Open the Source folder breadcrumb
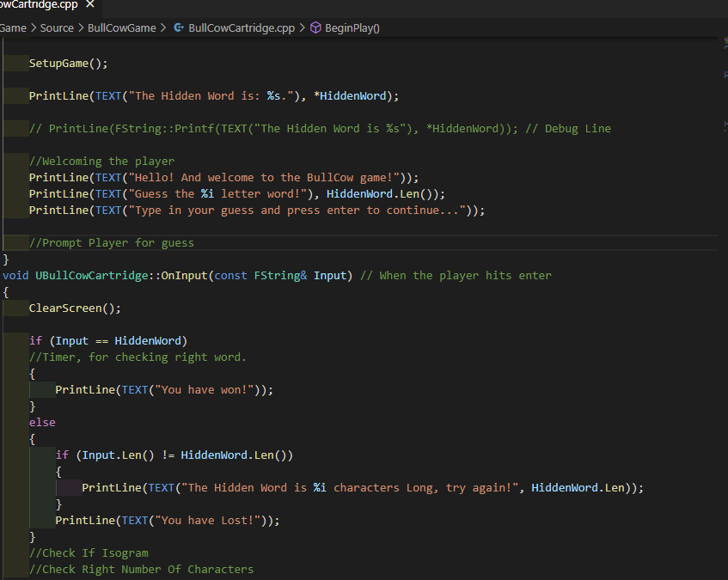728x580 pixels. (57, 27)
